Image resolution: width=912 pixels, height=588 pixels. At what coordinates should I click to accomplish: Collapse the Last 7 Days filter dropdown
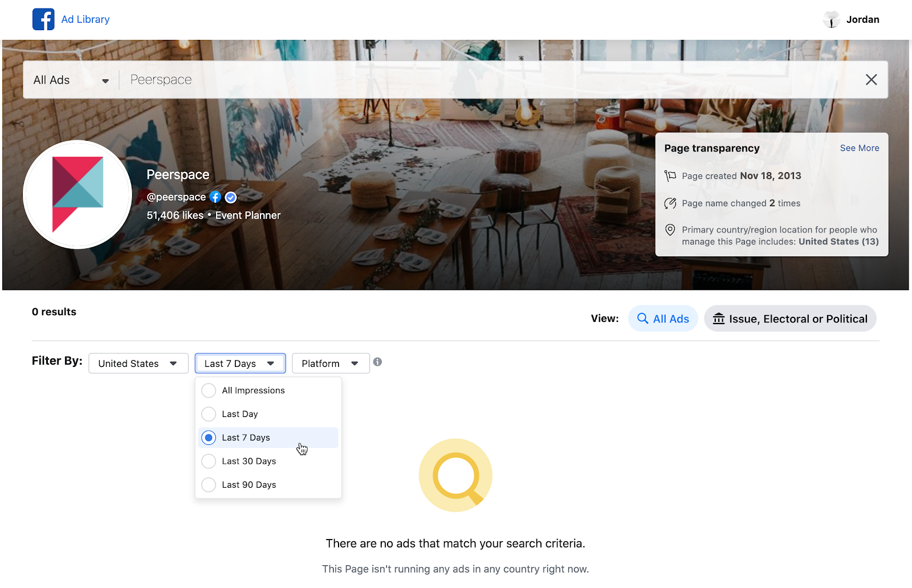(x=240, y=364)
